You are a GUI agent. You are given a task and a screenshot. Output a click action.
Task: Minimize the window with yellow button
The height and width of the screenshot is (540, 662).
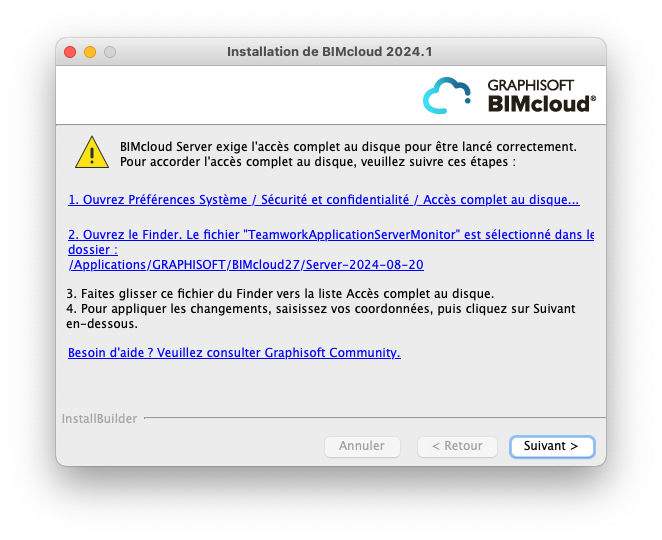[x=90, y=52]
